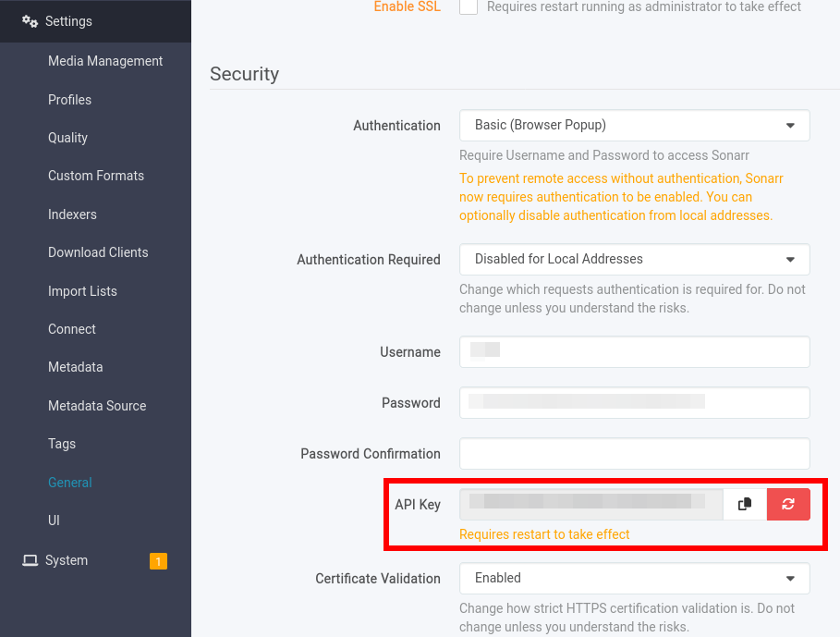Go to Profiles settings page
This screenshot has height=637, width=840.
pos(69,100)
